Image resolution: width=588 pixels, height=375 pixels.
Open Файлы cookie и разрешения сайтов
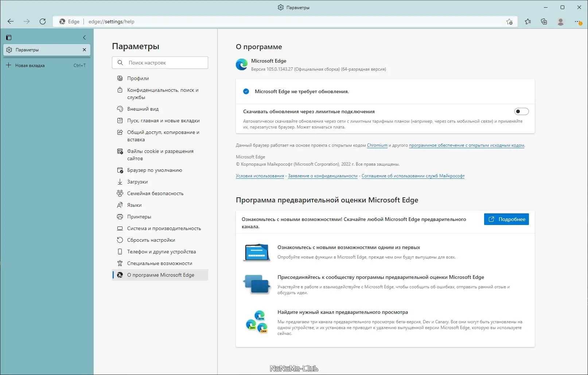160,155
